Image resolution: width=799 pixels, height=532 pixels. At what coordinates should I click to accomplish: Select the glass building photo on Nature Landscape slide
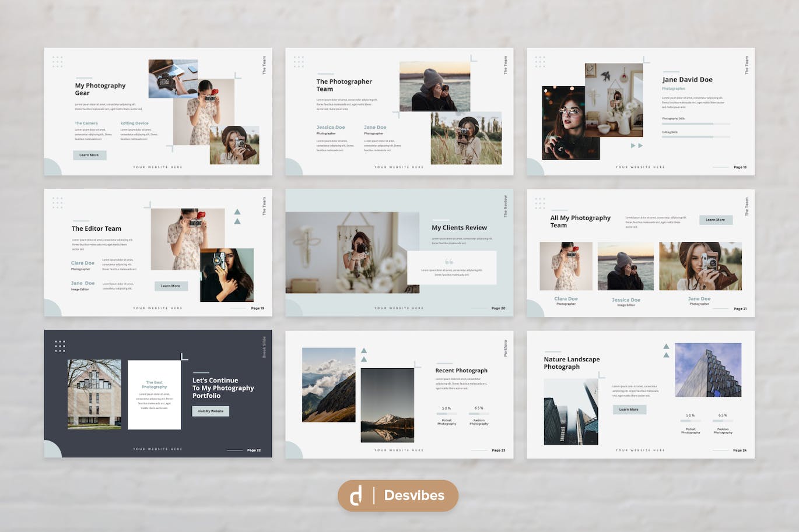point(708,370)
